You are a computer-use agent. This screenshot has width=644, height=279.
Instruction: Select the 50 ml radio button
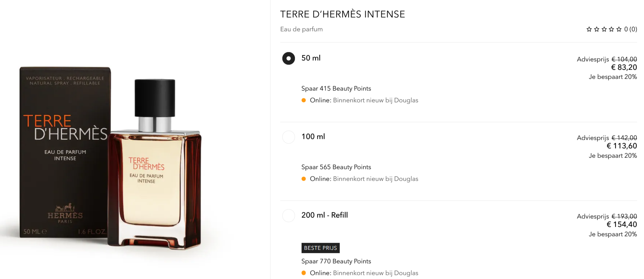tap(288, 58)
